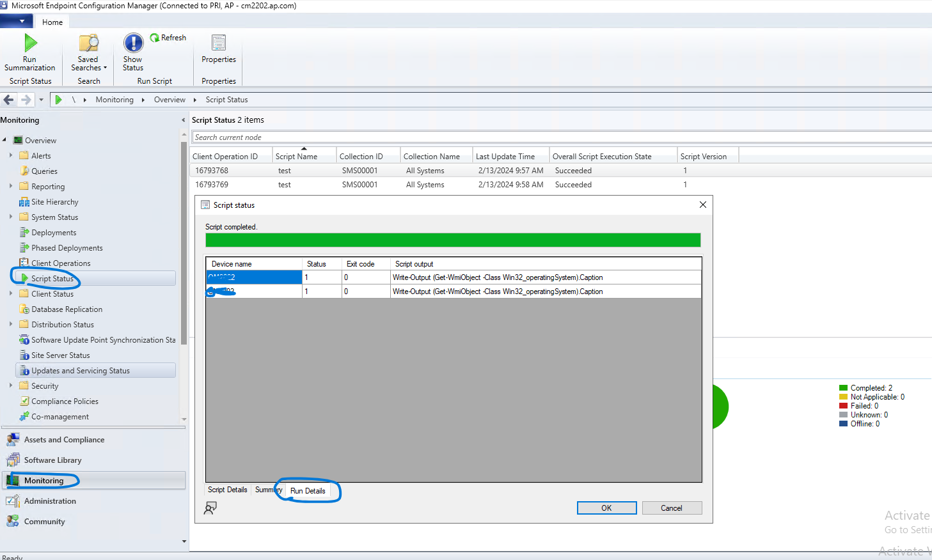Expand the Reporting tree node

[x=11, y=186]
